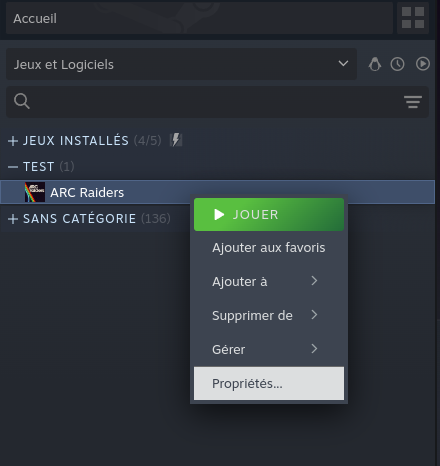Image resolution: width=440 pixels, height=466 pixels.
Task: Click the search magnifier icon
Action: (x=22, y=101)
